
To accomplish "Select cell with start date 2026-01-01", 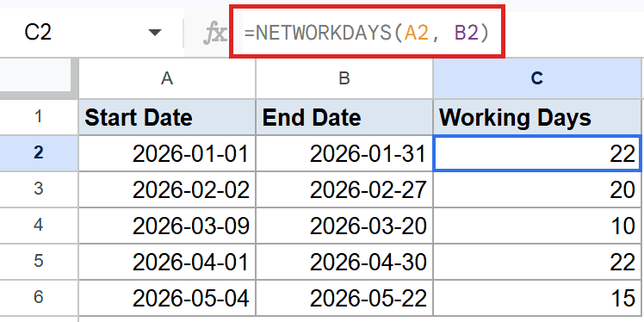I will 167,153.
